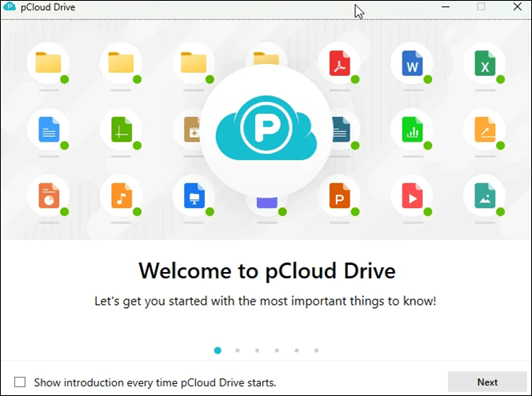Click the bright green bar-chart file icon
532x396 pixels.
click(412, 130)
